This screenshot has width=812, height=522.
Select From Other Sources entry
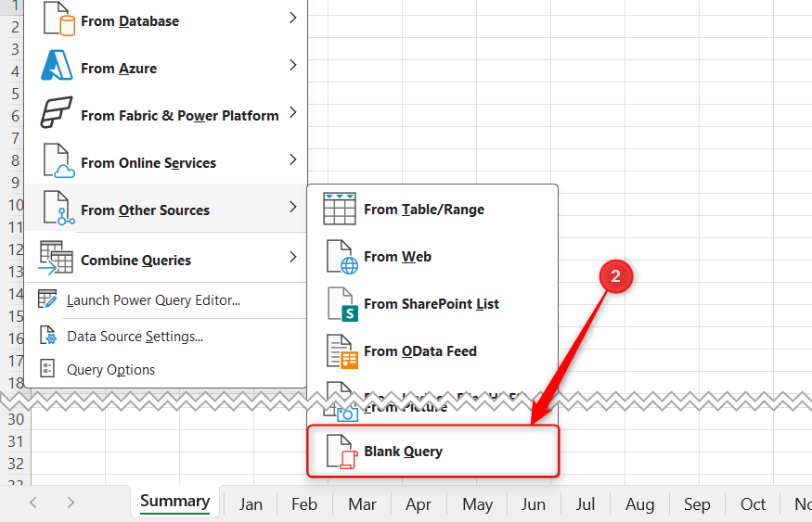tap(166, 208)
